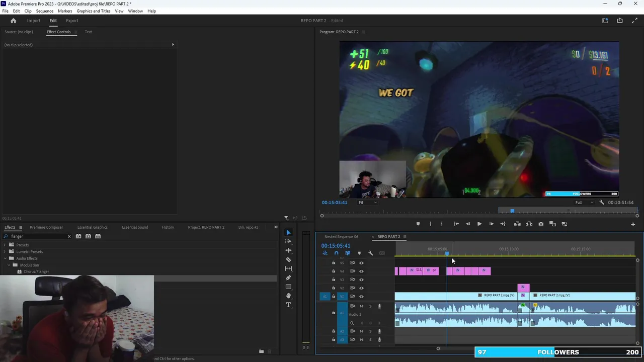Show hidden panel tabs overflow chevrons
Screen dimensions: 644x362
click(276, 227)
